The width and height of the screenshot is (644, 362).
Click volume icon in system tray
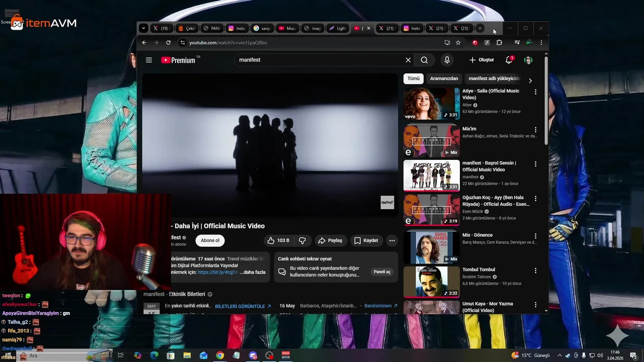(x=600, y=355)
